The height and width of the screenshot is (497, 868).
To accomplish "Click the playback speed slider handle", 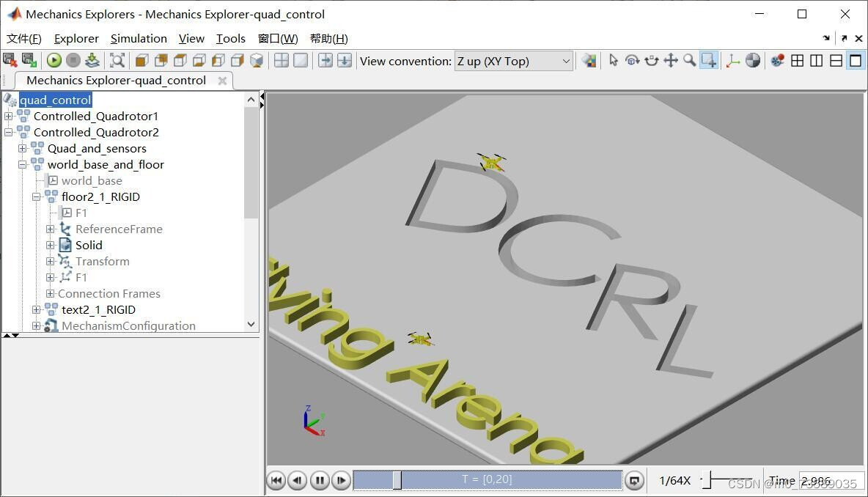I will 707,480.
